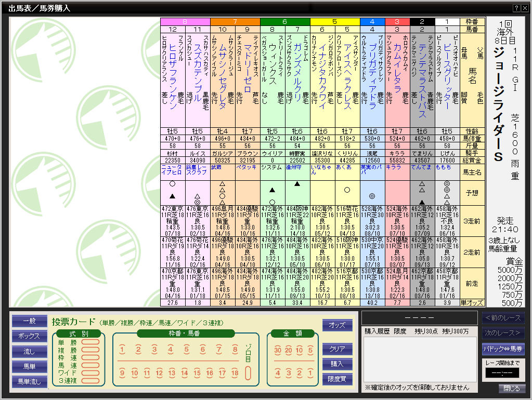Viewport: 532px width, 400px height.
Task: Select amount 2 in 金額 bottom row
Action: pos(299,373)
